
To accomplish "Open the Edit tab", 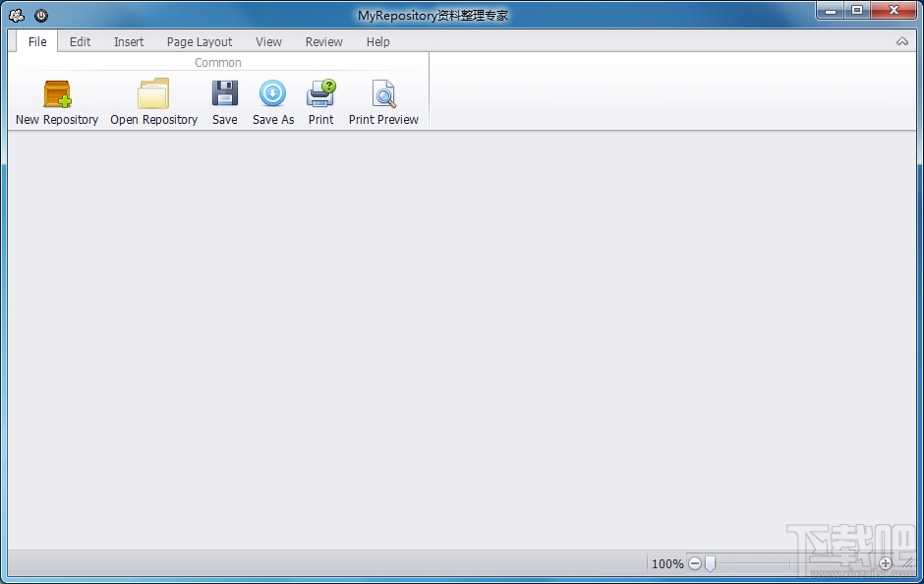I will (81, 42).
